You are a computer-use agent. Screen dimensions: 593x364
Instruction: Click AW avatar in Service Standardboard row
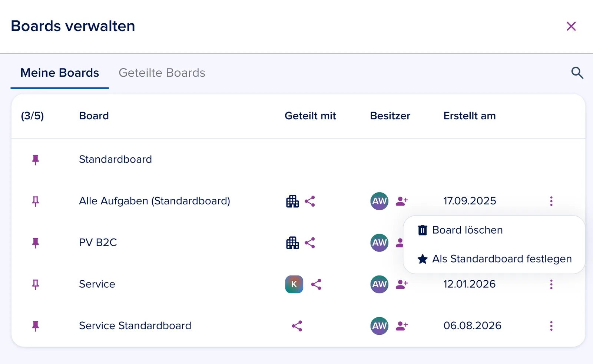click(x=380, y=326)
